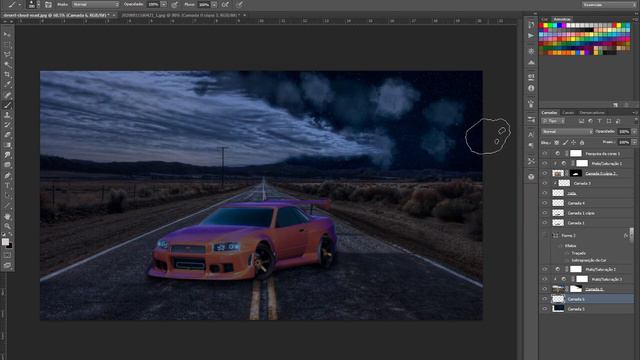Switch to the Demarcadores tab

pyautogui.click(x=592, y=113)
